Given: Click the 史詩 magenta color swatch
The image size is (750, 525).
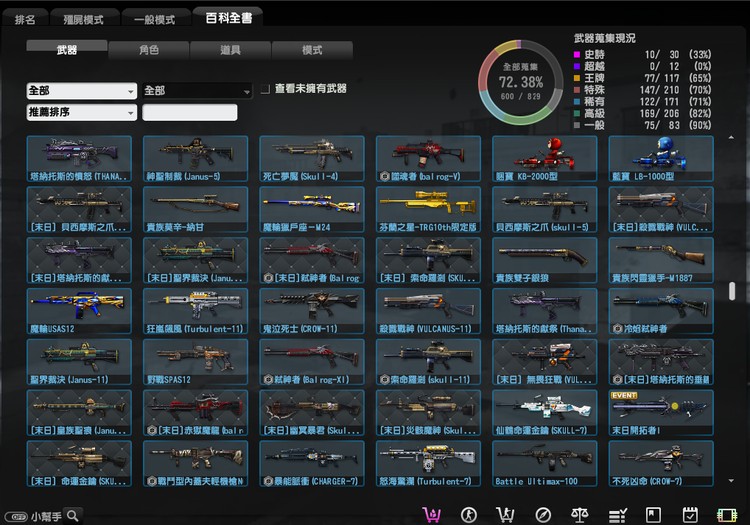Looking at the screenshot, I should (x=577, y=55).
